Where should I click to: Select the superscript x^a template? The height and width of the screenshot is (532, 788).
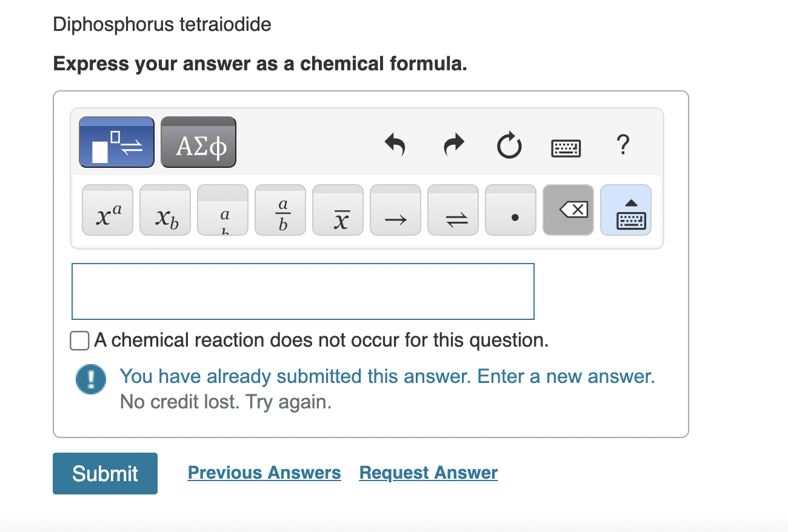(x=107, y=210)
